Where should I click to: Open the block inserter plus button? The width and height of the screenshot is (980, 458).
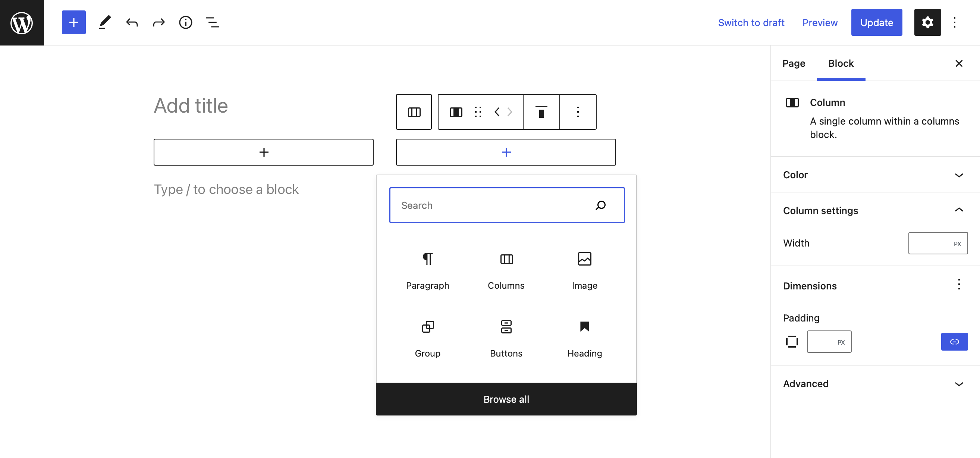74,22
